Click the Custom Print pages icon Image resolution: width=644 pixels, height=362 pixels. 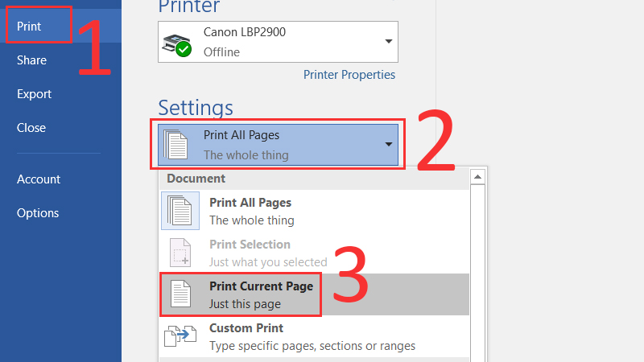(x=180, y=336)
